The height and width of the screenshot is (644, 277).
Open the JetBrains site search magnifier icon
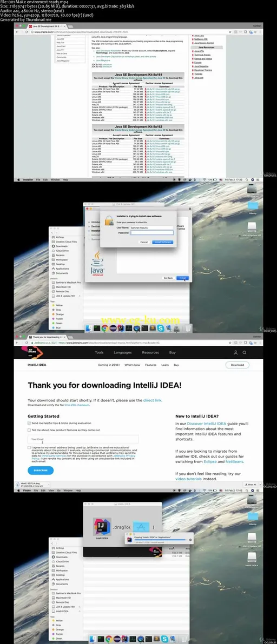point(245,352)
